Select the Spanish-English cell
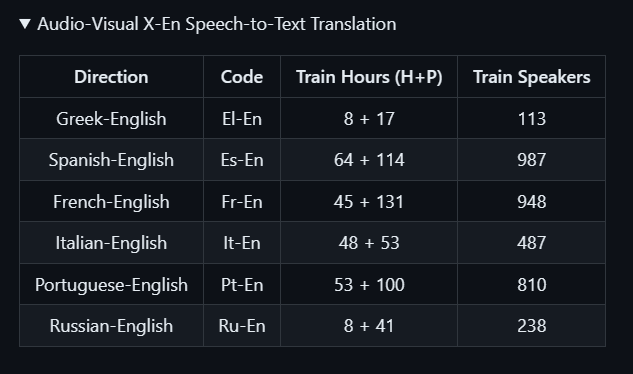Screen dimensions: 633x374 (111, 160)
